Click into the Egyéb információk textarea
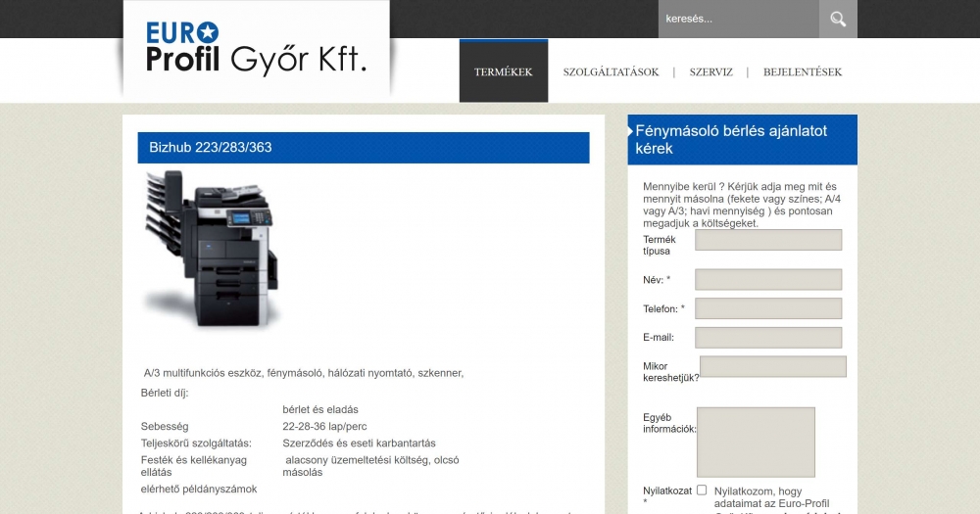980x514 pixels. click(756, 443)
